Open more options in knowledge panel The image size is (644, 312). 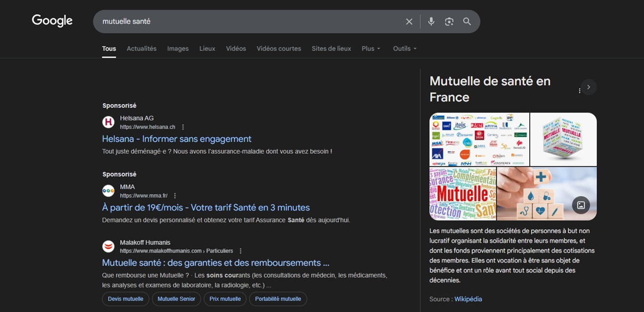pos(580,91)
